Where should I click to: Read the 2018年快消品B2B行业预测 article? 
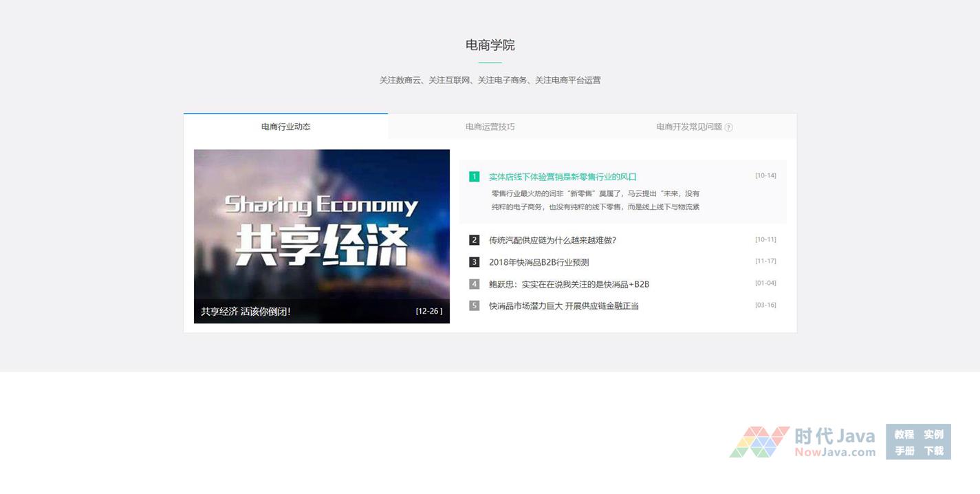[x=538, y=262]
